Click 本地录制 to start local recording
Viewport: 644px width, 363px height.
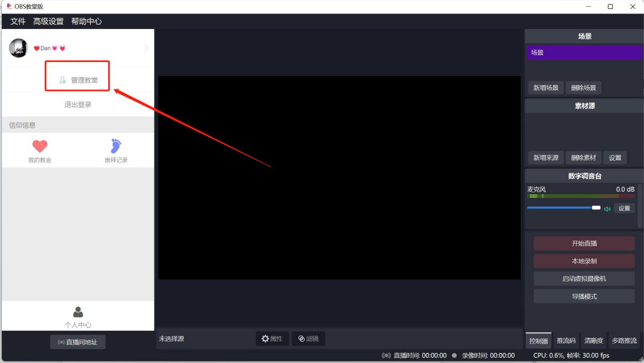pos(584,261)
